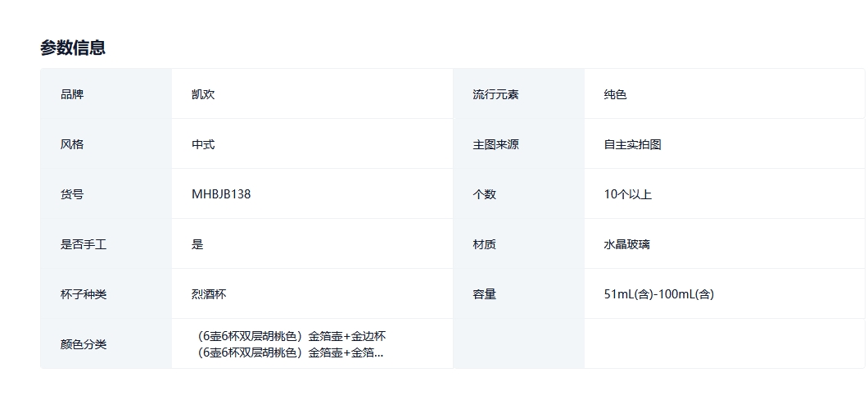
Task: Select the 是否手工 label
Action: pyautogui.click(x=84, y=244)
